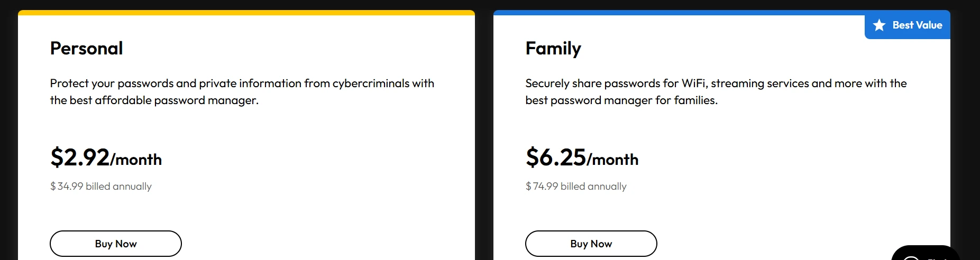Select the $34.99 billed annually note
The height and width of the screenshot is (260, 980).
101,186
